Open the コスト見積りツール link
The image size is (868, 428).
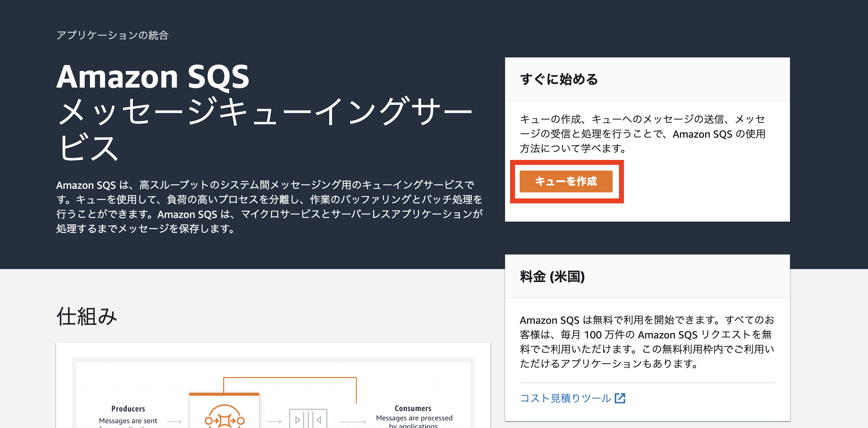point(565,398)
